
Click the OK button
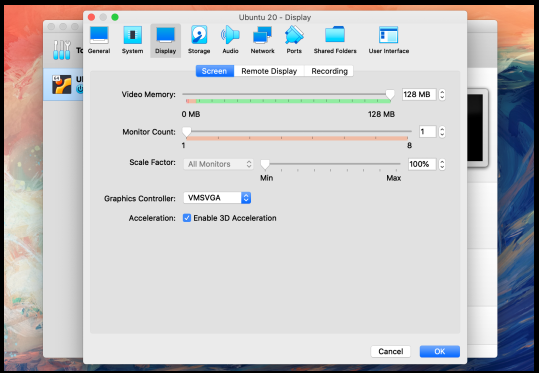click(440, 351)
